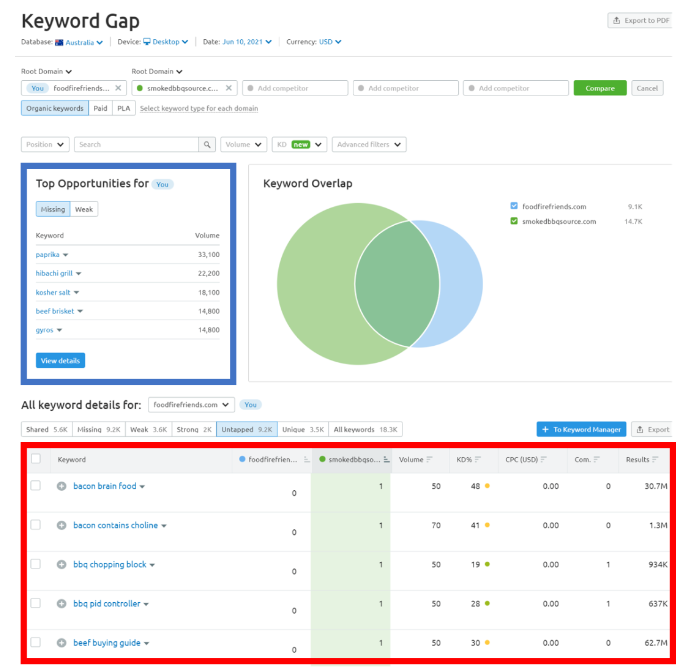
Task: Open the KD filter dropdown
Action: pos(299,144)
